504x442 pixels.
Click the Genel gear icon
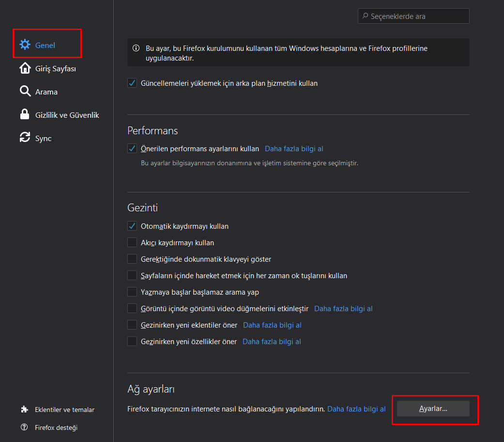pos(25,45)
